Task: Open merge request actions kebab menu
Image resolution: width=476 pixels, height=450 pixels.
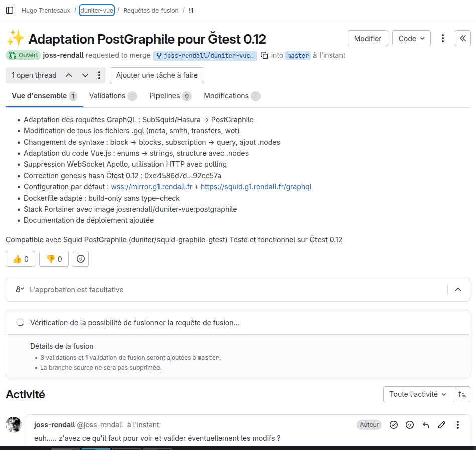Action: (442, 38)
